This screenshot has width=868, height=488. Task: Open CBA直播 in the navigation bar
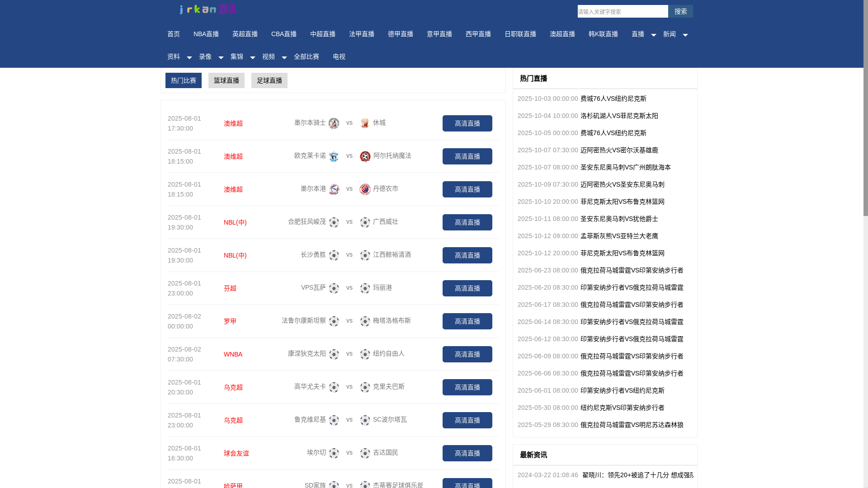(x=284, y=34)
